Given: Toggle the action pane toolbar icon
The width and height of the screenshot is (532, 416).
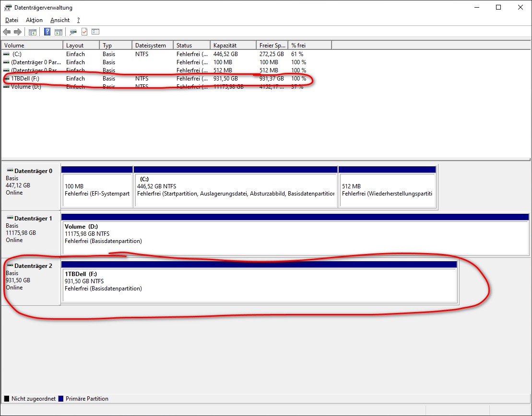Looking at the screenshot, I should [x=59, y=32].
